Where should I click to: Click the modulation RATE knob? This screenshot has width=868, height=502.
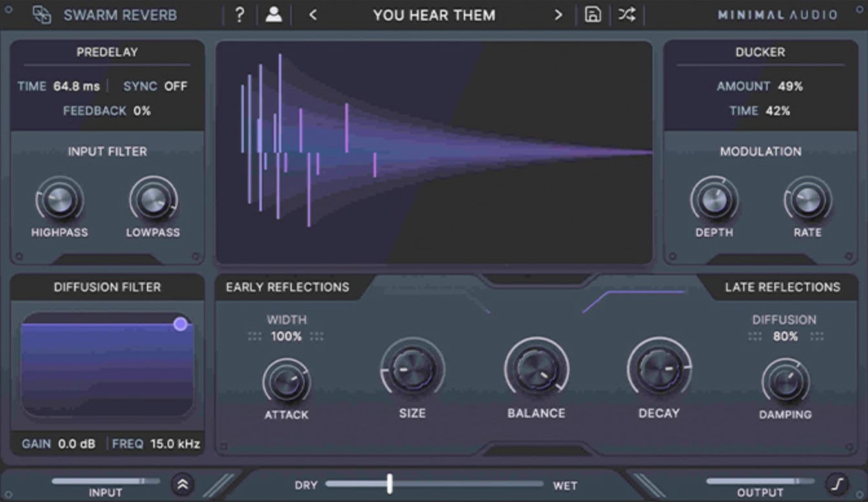coord(808,199)
